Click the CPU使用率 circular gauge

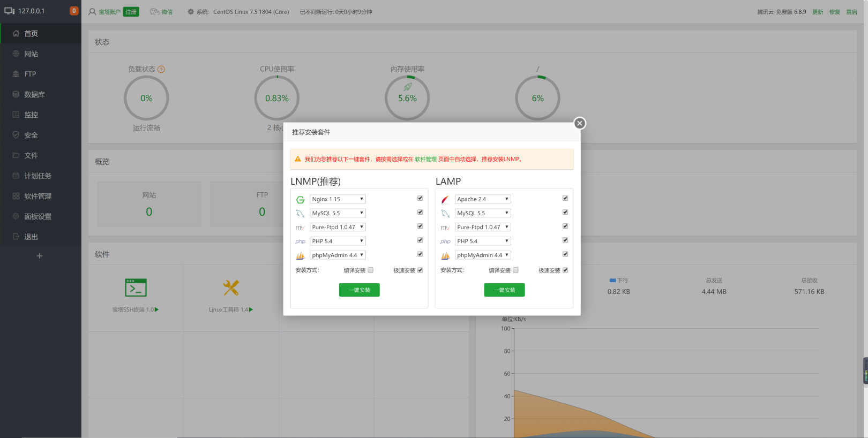click(277, 98)
